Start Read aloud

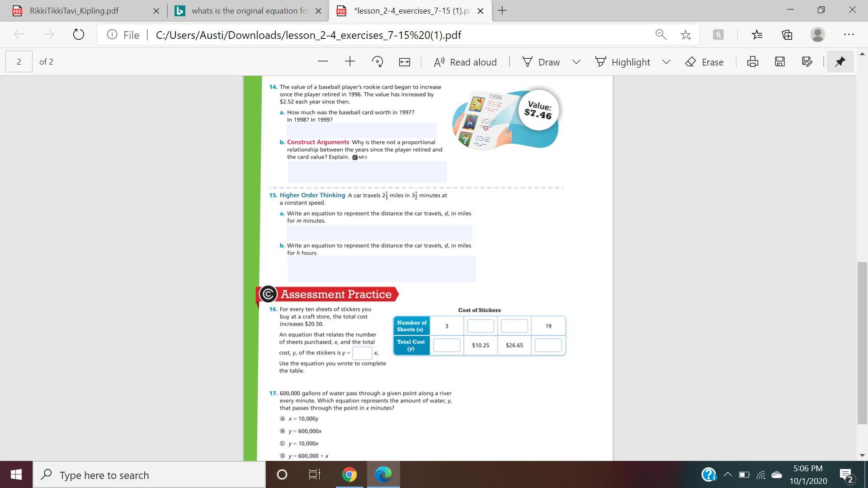[x=465, y=62]
